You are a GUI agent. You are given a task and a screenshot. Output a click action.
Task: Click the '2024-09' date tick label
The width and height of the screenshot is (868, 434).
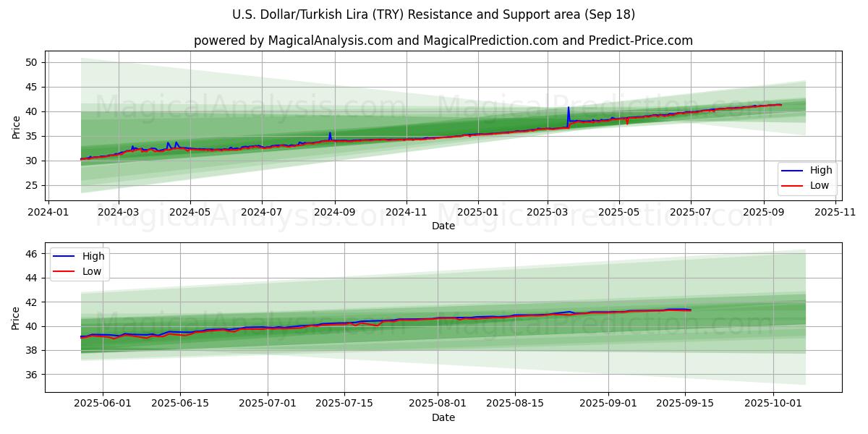pos(333,212)
